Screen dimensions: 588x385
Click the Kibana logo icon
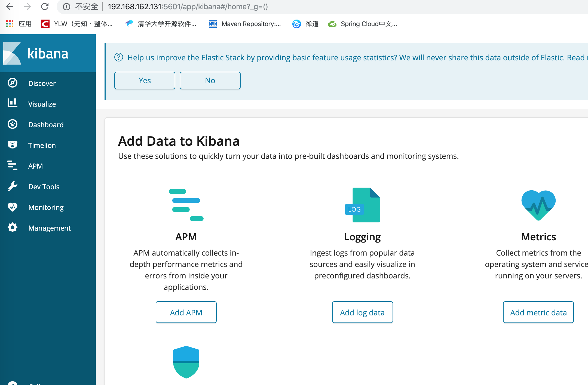point(12,53)
